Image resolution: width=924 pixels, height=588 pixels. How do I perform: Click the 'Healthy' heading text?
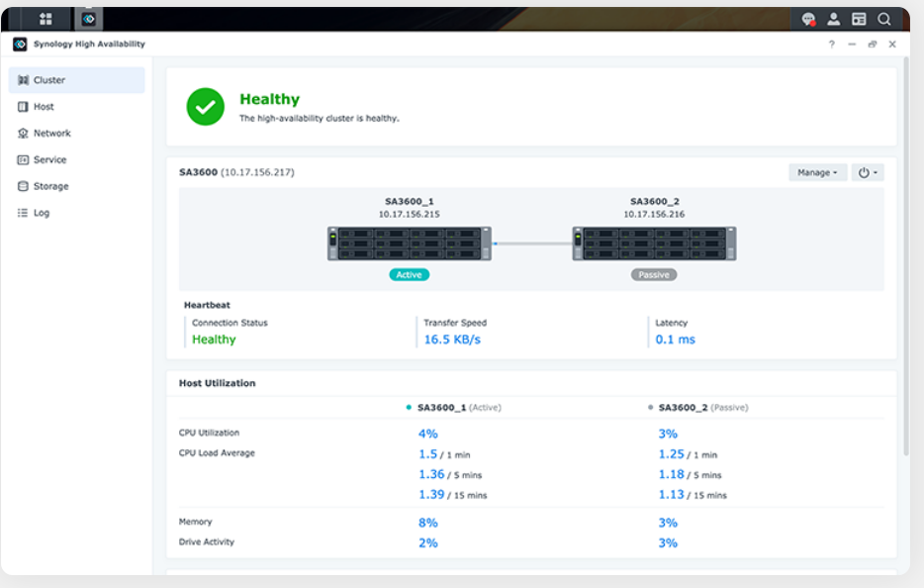point(269,99)
